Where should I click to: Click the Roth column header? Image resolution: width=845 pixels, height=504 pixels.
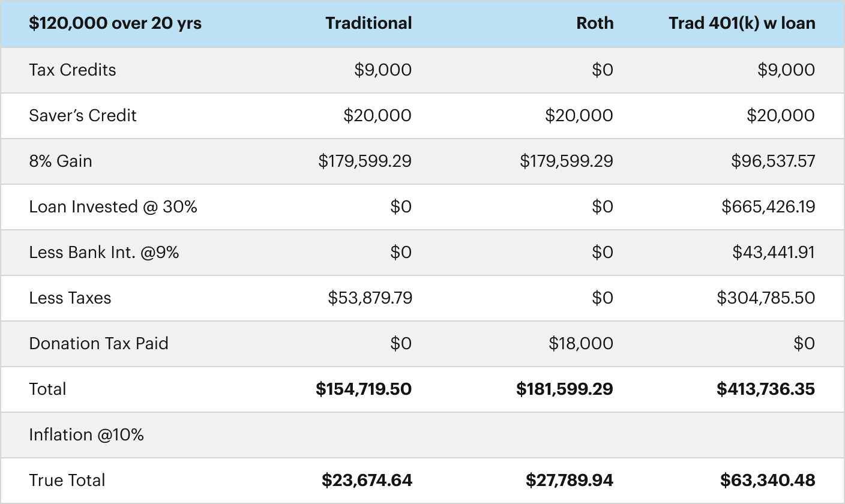tap(595, 23)
